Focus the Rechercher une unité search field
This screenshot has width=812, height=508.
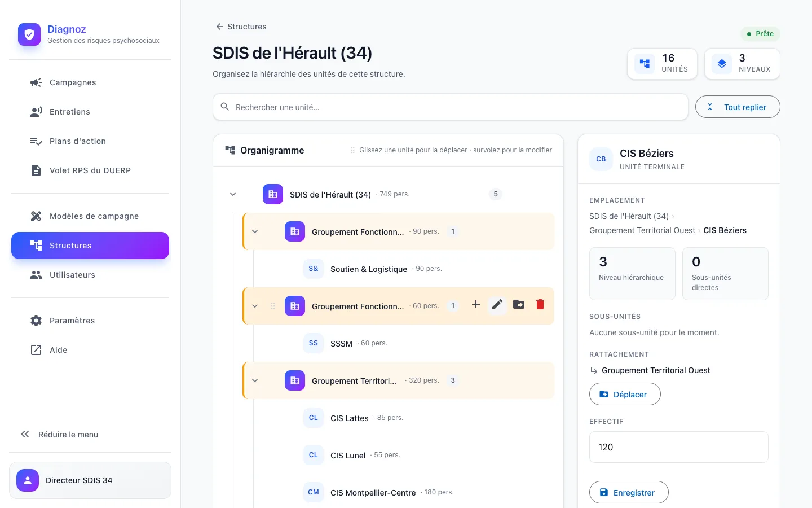(451, 107)
